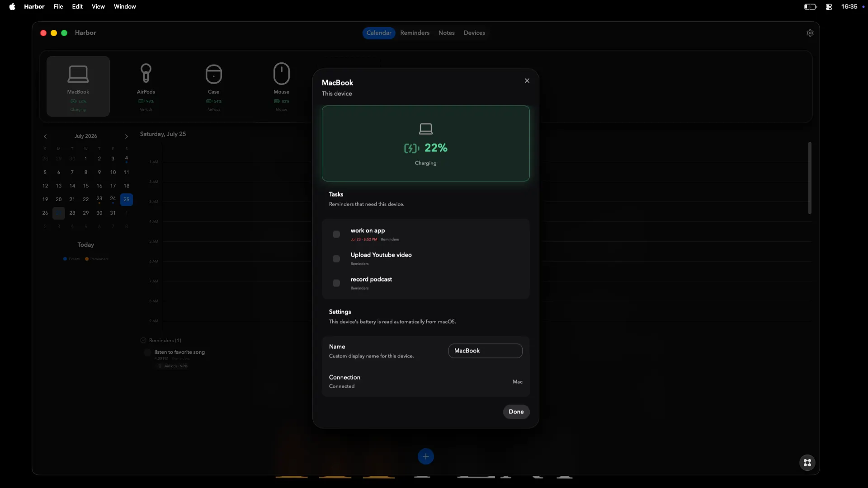Click the 'This device' subtitle
Viewport: 868px width, 488px height.
(x=337, y=94)
